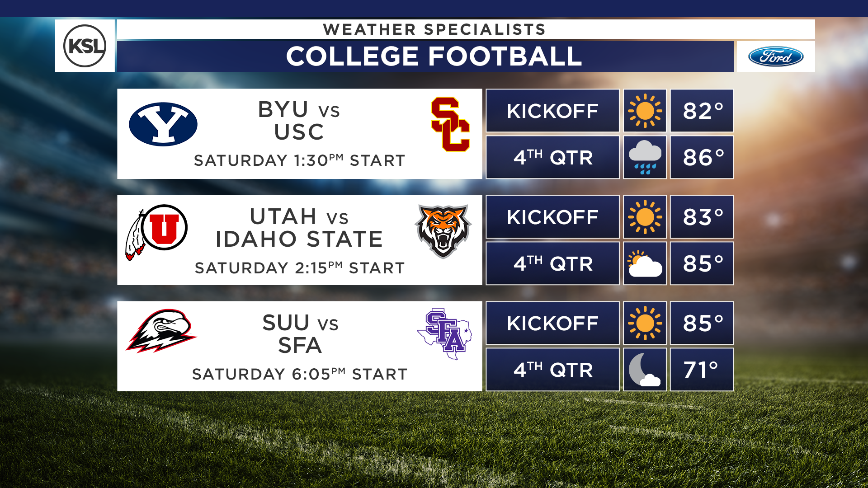Click the 82° kickoff temperature

pos(702,111)
